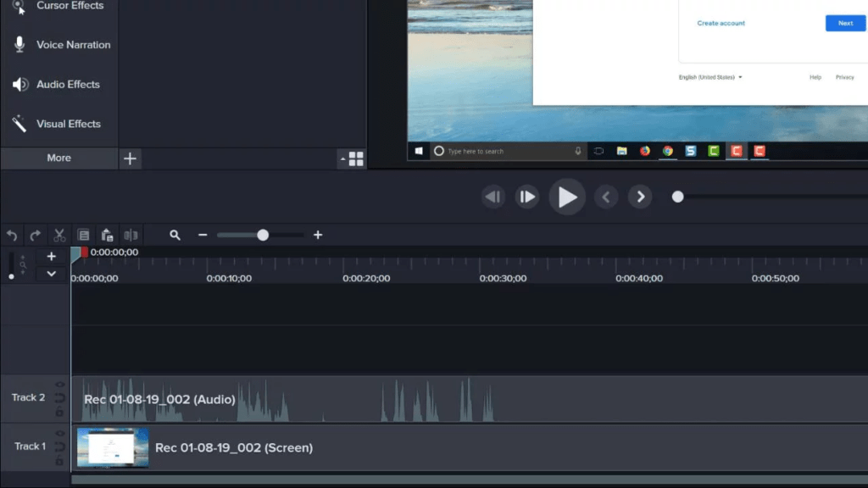868x488 pixels.
Task: Split clip with the Split icon
Action: (x=131, y=236)
